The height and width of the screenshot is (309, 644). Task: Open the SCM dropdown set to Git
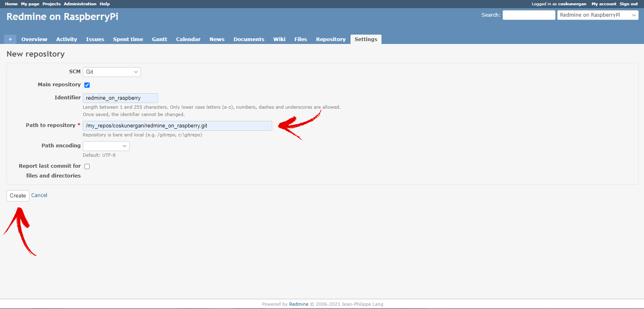pos(112,72)
